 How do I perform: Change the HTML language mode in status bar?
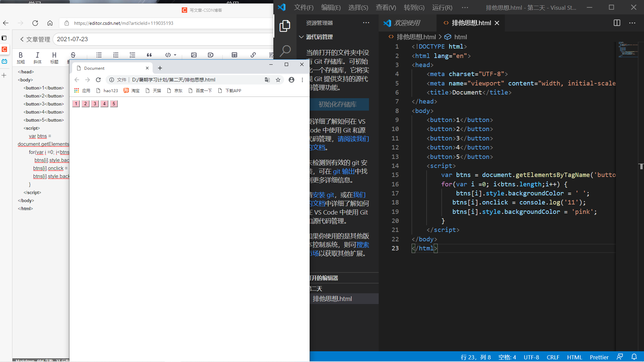tap(574, 357)
